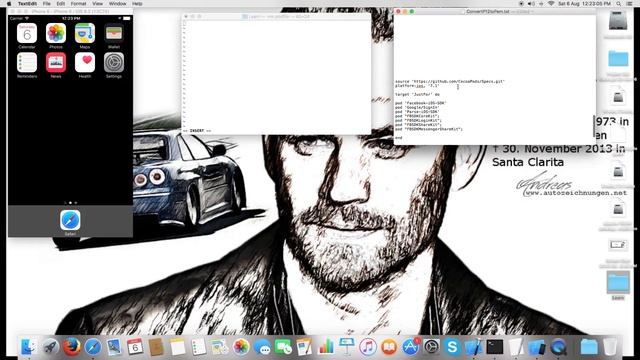
Task: Launch iTunes from the Dock
Action: [x=368, y=347]
